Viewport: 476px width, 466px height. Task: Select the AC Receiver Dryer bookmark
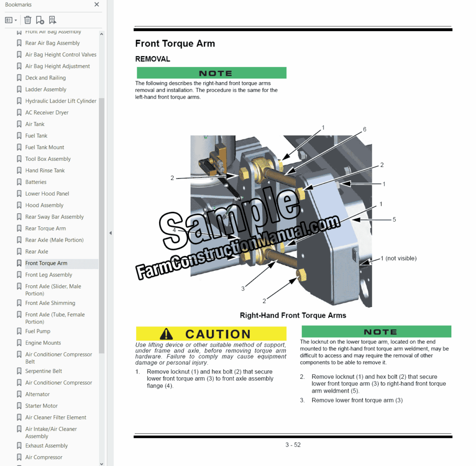coord(47,112)
